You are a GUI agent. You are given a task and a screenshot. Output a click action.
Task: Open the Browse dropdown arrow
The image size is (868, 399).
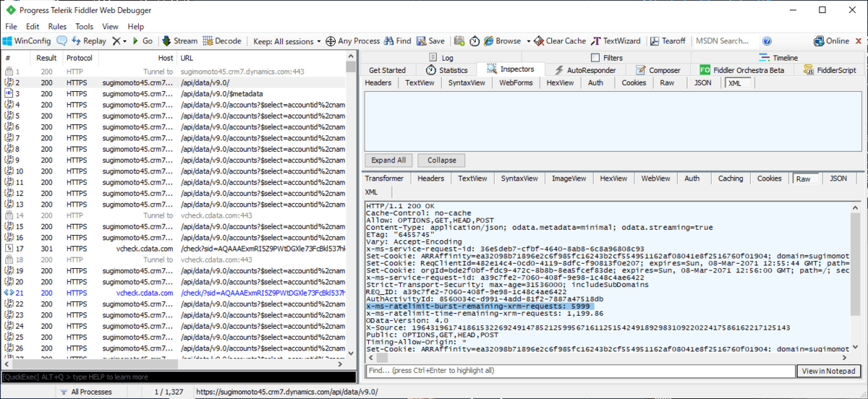(x=528, y=41)
